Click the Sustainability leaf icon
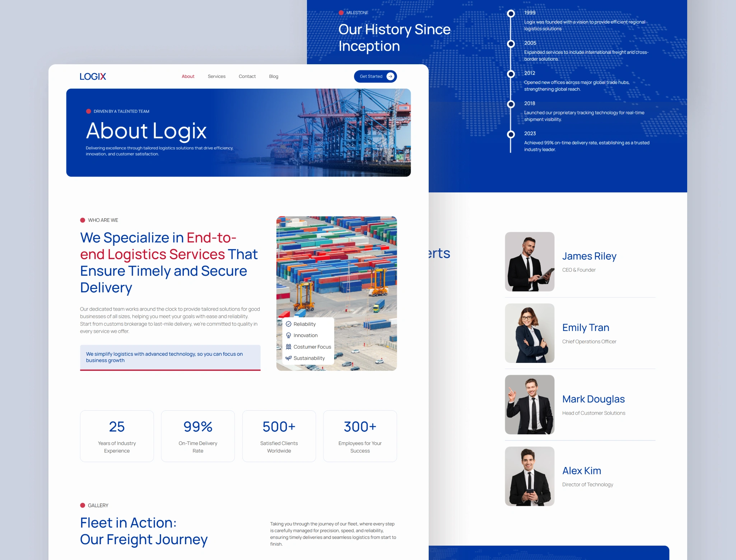Viewport: 736px width, 560px height. pos(288,358)
